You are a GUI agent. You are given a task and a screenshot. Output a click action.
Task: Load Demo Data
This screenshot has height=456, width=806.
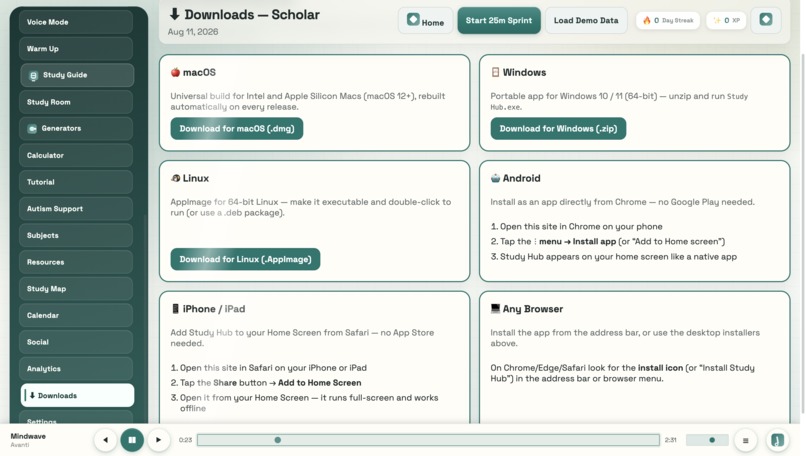pos(586,21)
